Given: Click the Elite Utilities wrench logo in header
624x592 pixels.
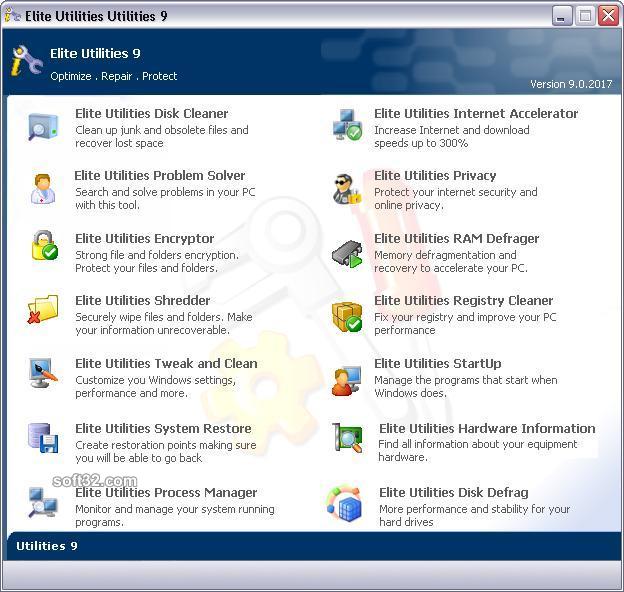Looking at the screenshot, I should point(26,61).
